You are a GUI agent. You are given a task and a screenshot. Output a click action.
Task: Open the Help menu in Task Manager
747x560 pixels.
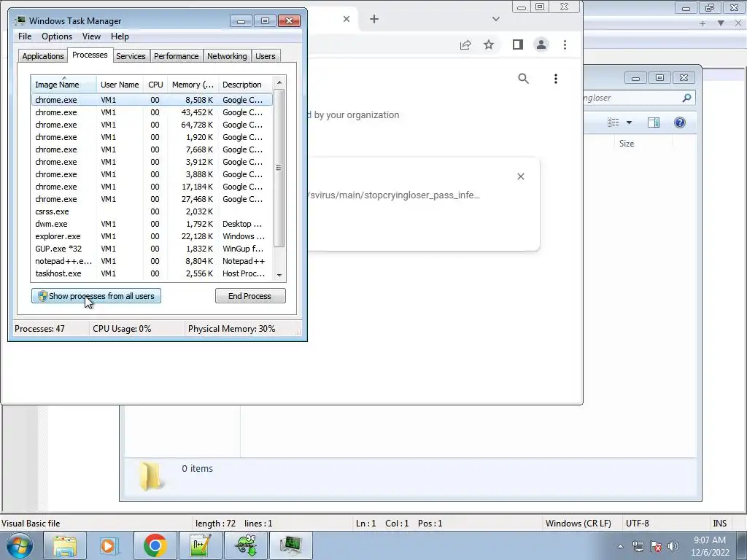point(120,36)
